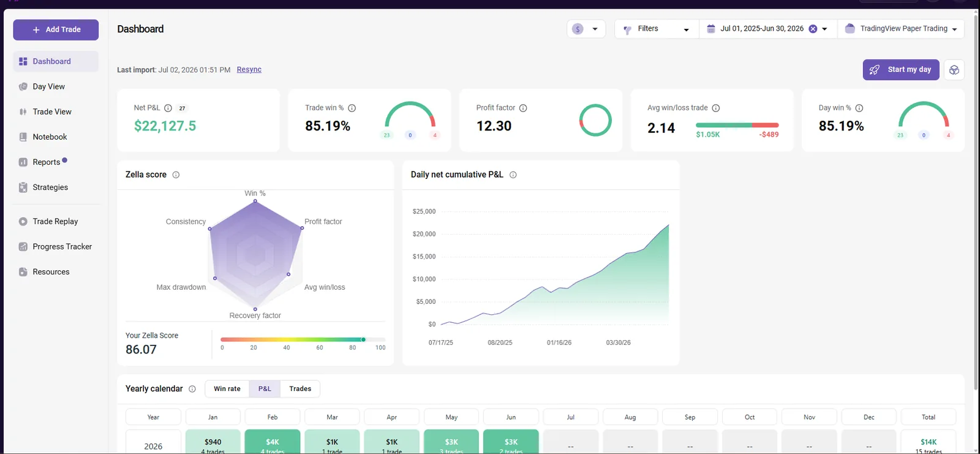
Task: Click Net P&L info icon
Action: [x=168, y=108]
